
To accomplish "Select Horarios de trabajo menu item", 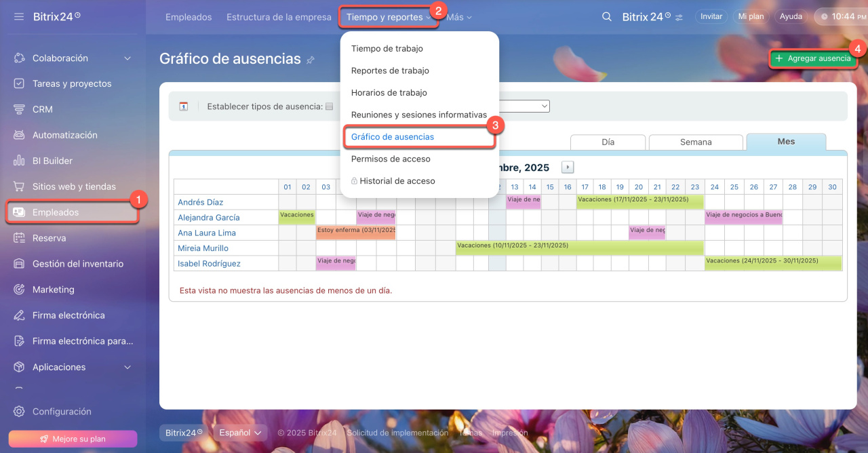I will point(389,93).
